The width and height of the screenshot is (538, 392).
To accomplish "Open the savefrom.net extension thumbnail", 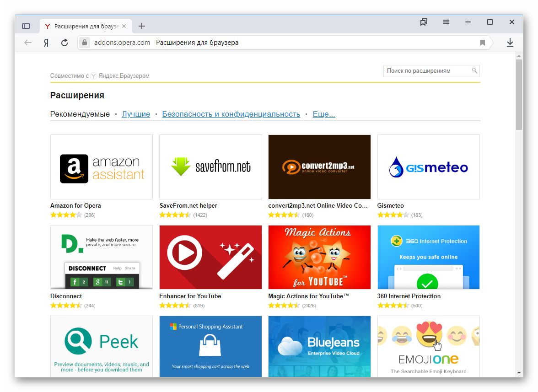I will (x=210, y=167).
